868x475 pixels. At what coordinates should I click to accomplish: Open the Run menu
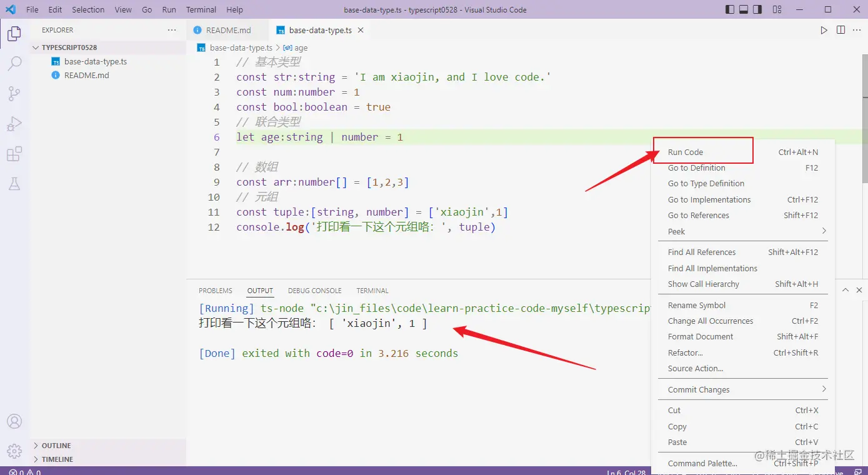[169, 9]
